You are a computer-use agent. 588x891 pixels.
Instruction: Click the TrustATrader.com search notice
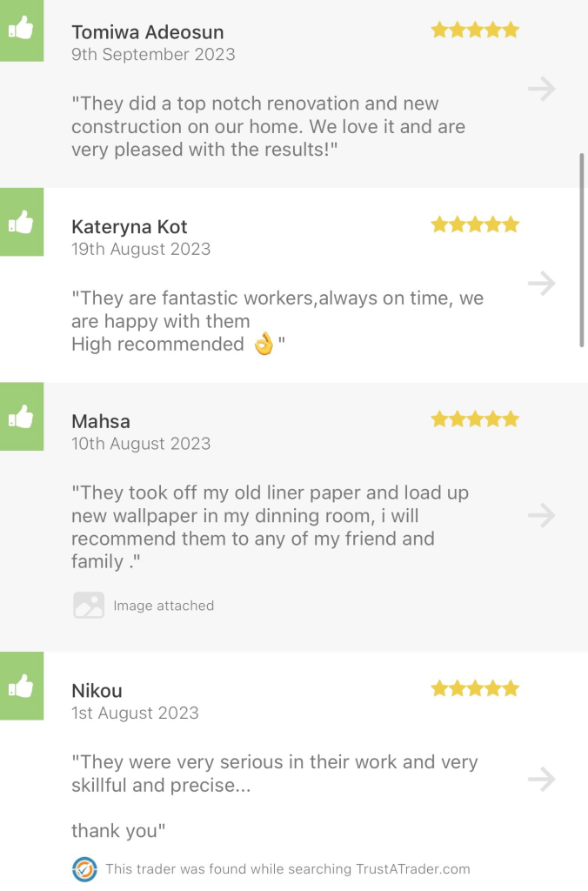(287, 868)
